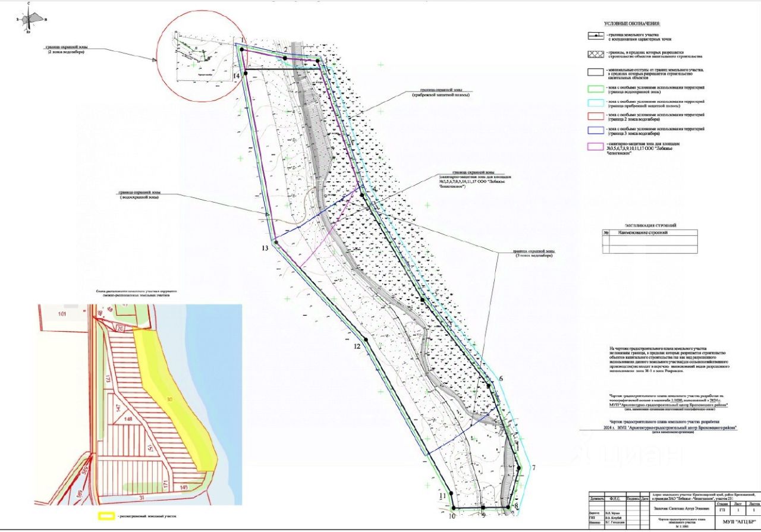Click parcel number 148 on the location map

(128, 418)
